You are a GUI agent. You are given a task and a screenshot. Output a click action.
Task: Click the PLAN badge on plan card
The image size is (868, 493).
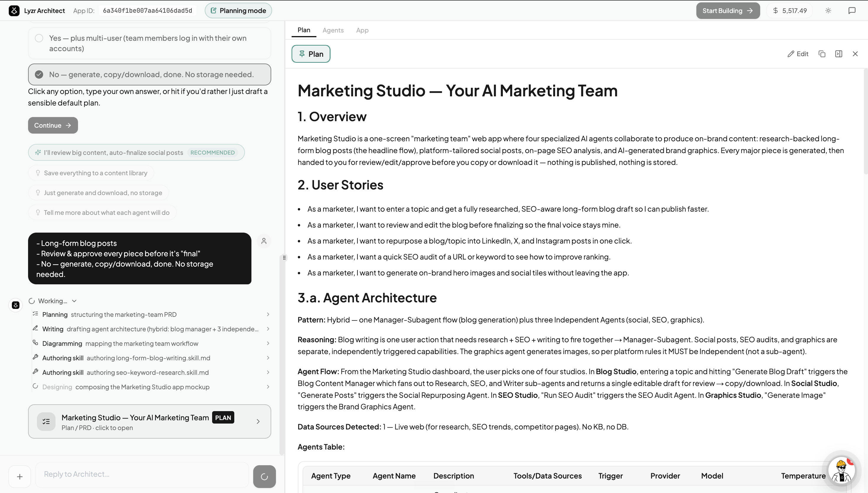[223, 418]
